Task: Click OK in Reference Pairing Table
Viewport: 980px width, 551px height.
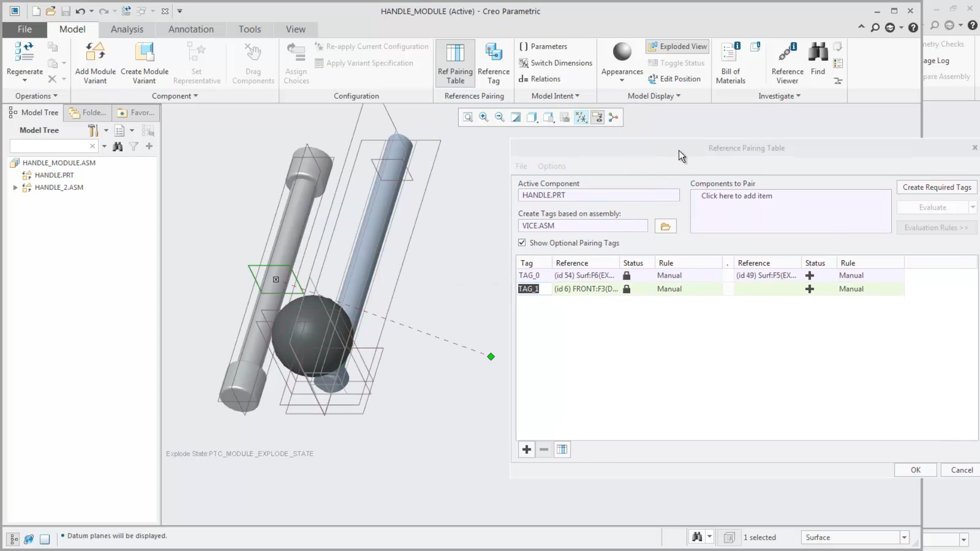Action: pyautogui.click(x=915, y=469)
